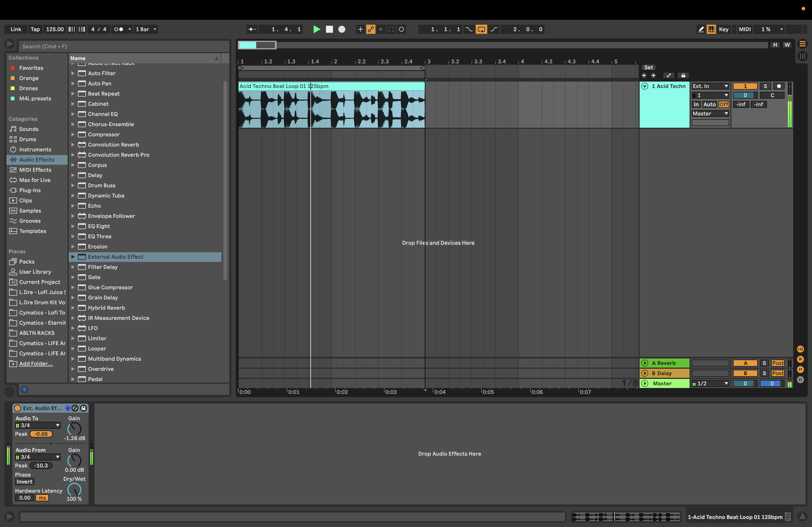812x527 pixels.
Task: Toggle Draw Mode pencil icon
Action: [x=701, y=29]
